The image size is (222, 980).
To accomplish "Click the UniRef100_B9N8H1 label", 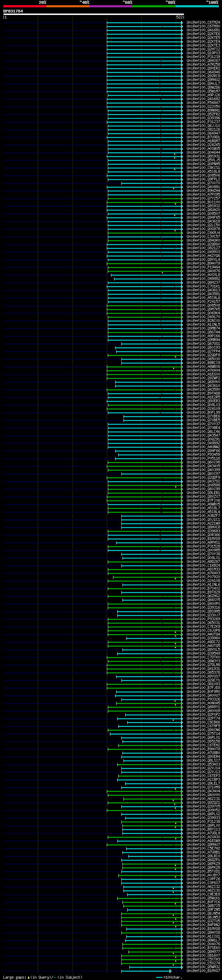I will tap(203, 111).
